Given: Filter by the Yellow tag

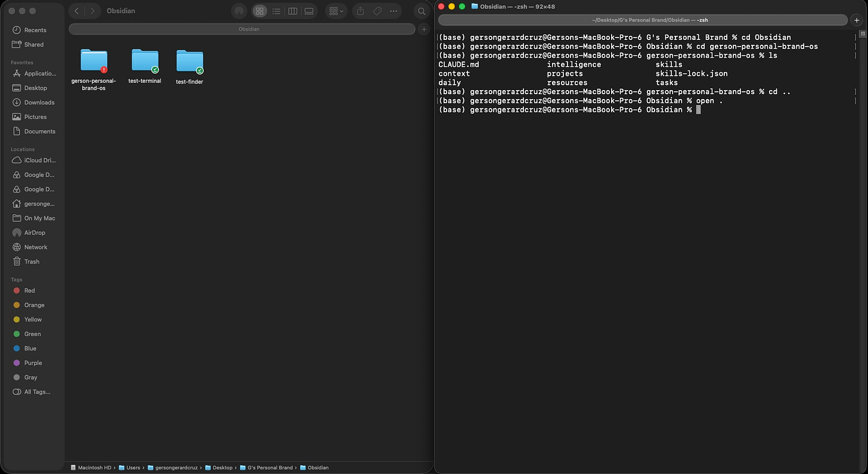Looking at the screenshot, I should click(x=28, y=320).
